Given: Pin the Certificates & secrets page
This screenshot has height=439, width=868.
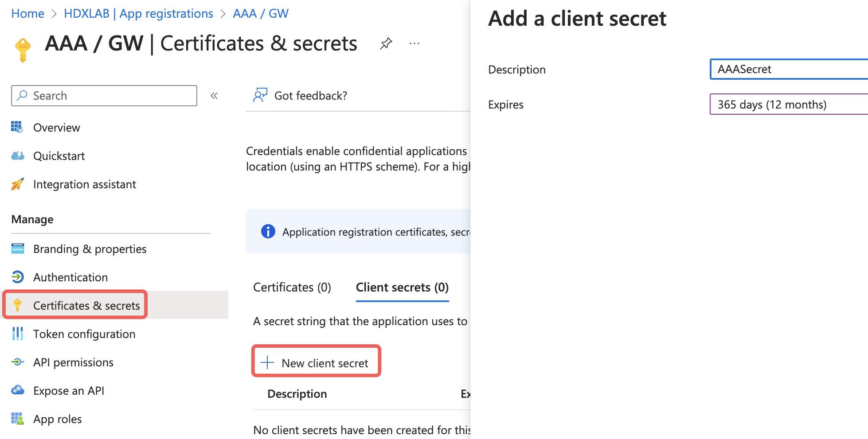Looking at the screenshot, I should point(386,43).
